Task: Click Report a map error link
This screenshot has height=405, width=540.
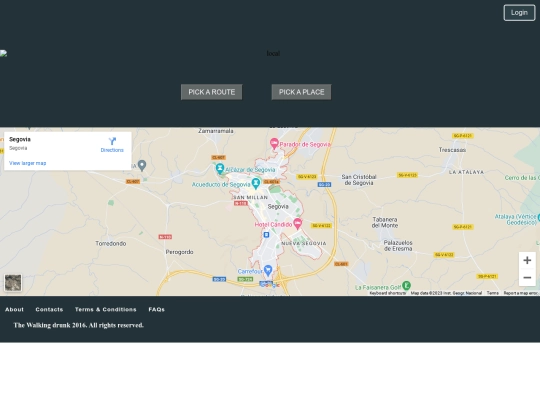Action: (521, 293)
